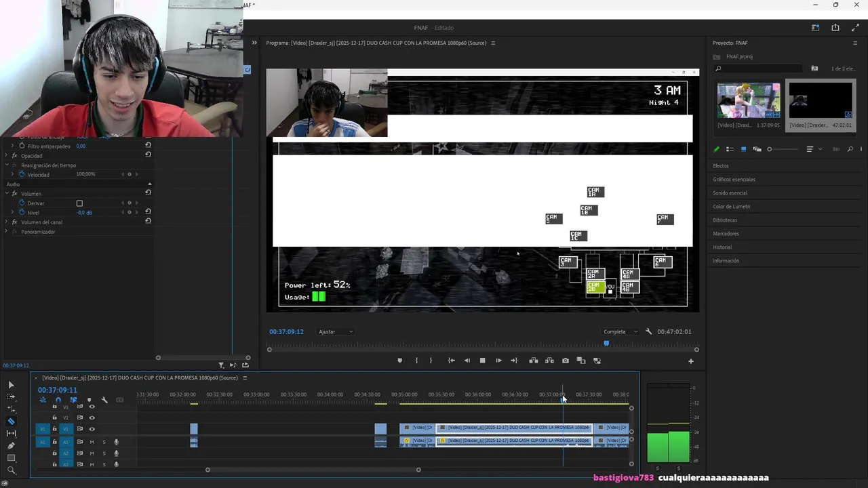
Task: Open timeline sequence panel menu
Action: coord(245,378)
